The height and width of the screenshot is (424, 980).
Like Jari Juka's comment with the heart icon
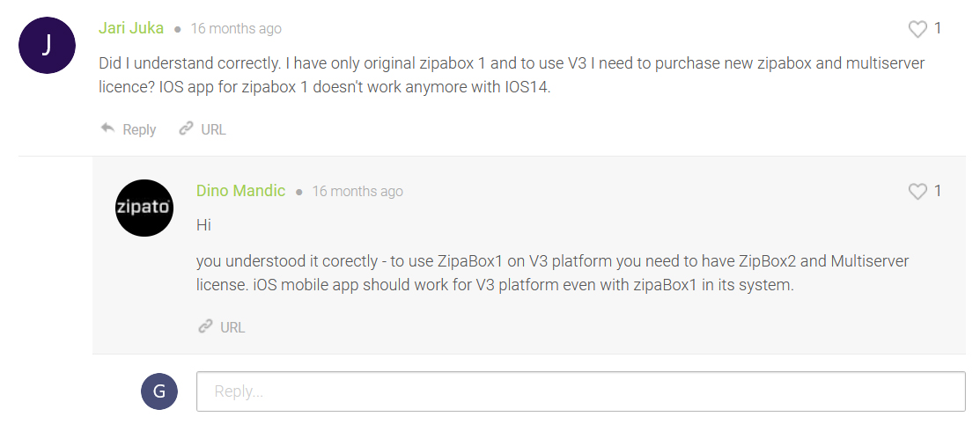click(x=917, y=29)
